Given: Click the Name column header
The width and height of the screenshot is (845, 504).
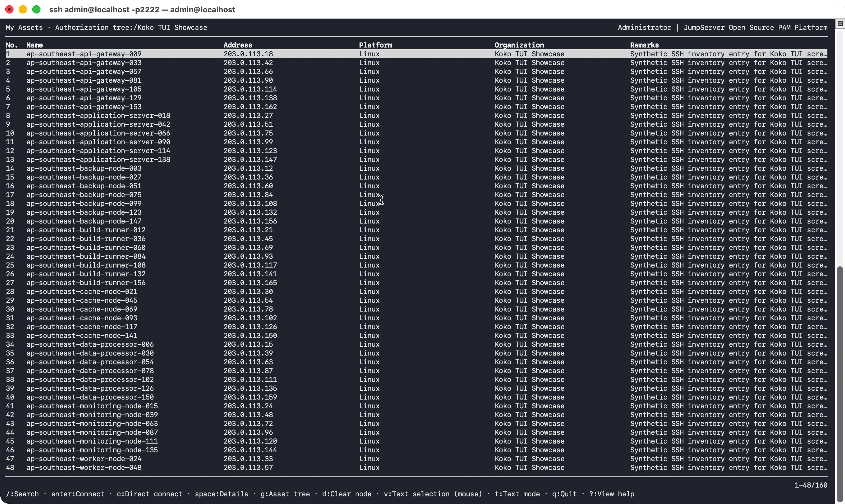Looking at the screenshot, I should click(35, 45).
